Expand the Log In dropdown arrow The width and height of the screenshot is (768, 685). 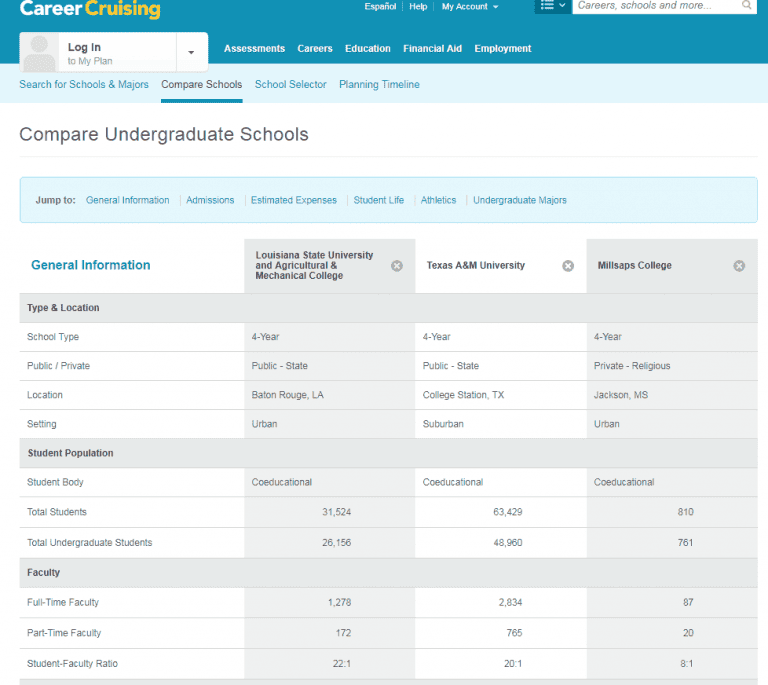tap(192, 52)
